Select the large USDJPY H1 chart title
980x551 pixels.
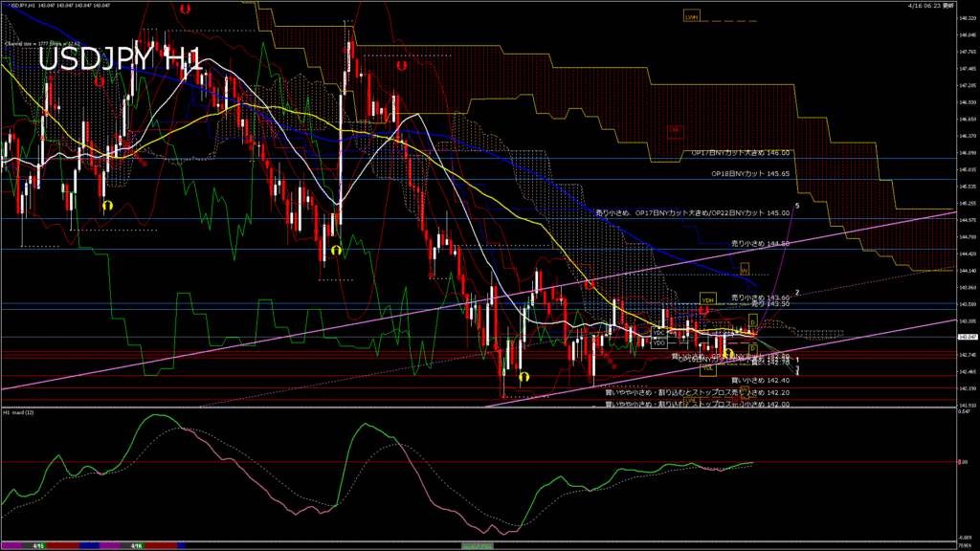point(120,59)
